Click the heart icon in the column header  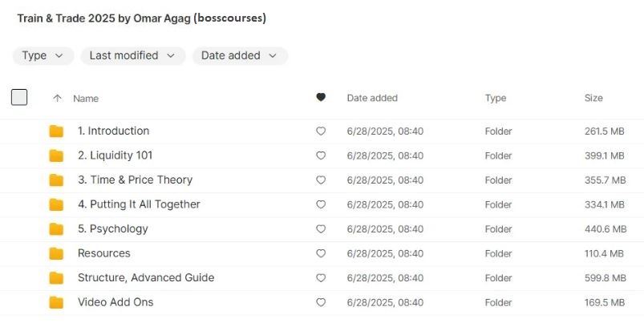pyautogui.click(x=321, y=98)
